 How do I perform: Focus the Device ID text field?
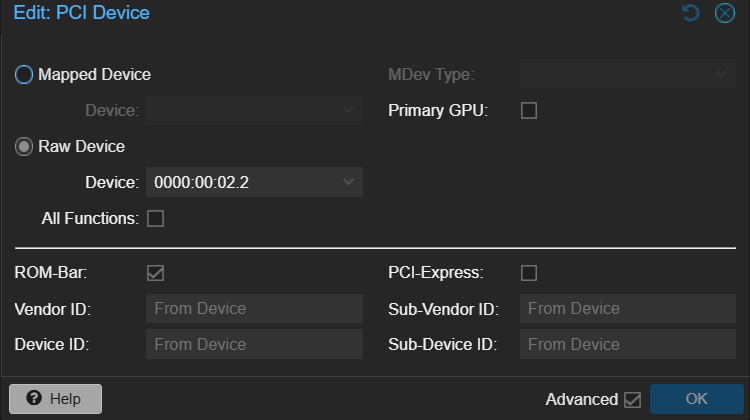(x=254, y=345)
